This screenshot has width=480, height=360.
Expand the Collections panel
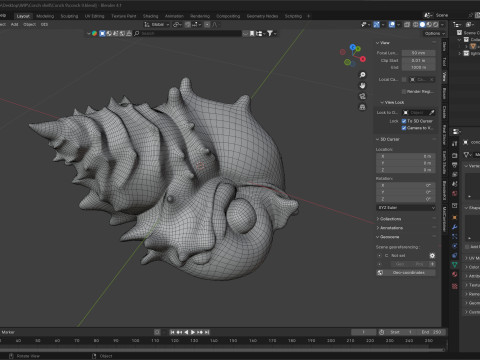click(389, 219)
